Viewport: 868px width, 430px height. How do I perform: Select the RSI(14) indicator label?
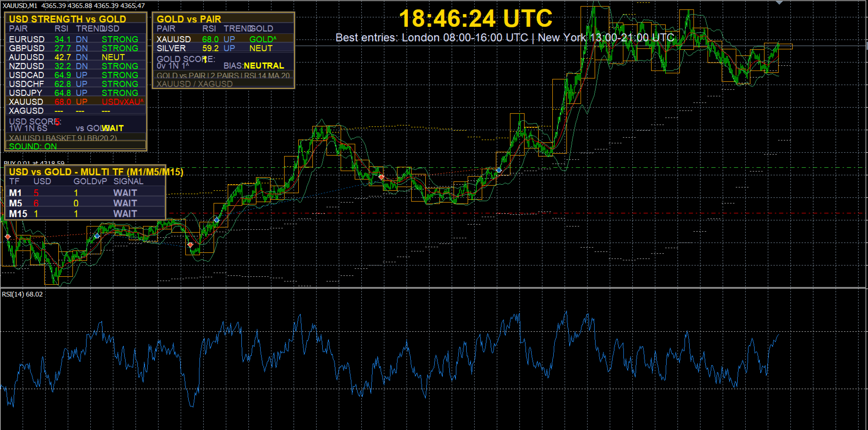22,294
